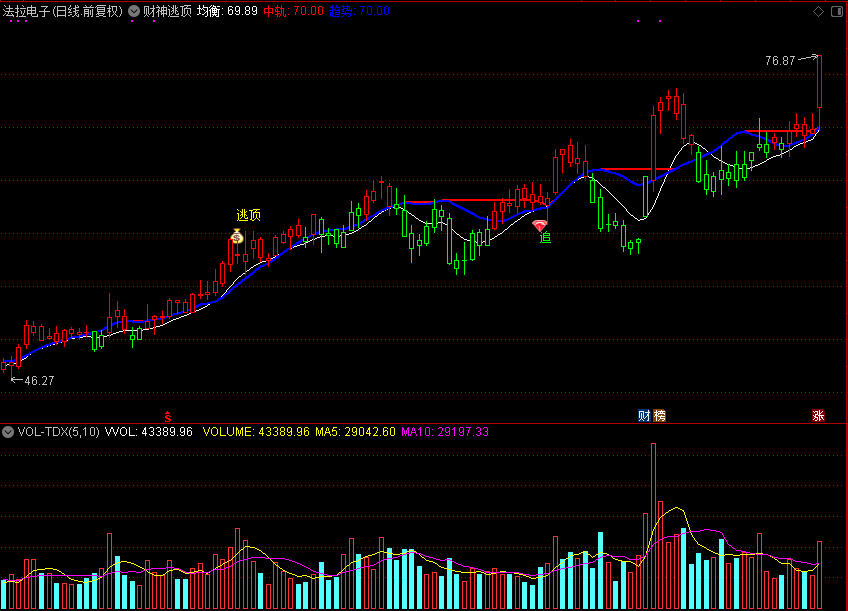Click the orange 榜 badge icon
This screenshot has width=848, height=611.
point(659,416)
